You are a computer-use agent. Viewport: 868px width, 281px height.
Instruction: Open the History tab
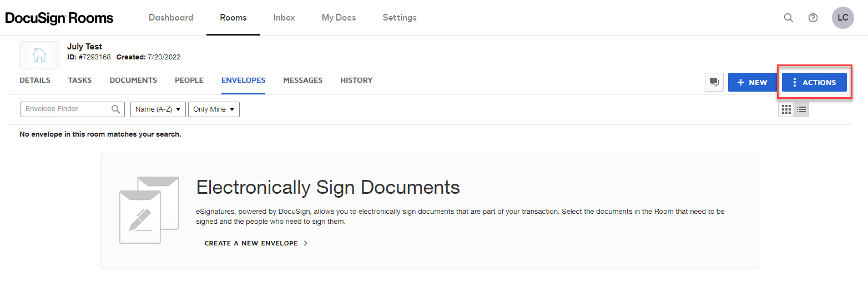[356, 81]
